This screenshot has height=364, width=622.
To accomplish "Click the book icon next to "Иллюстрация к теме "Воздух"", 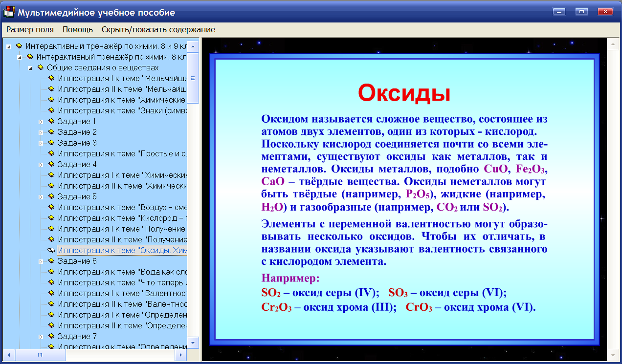I will pyautogui.click(x=51, y=207).
